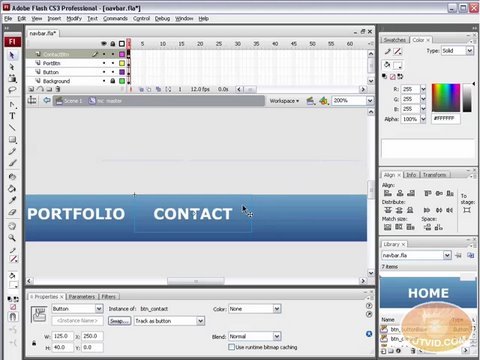Pick the Paint Bucket tool

pyautogui.click(x=12, y=189)
